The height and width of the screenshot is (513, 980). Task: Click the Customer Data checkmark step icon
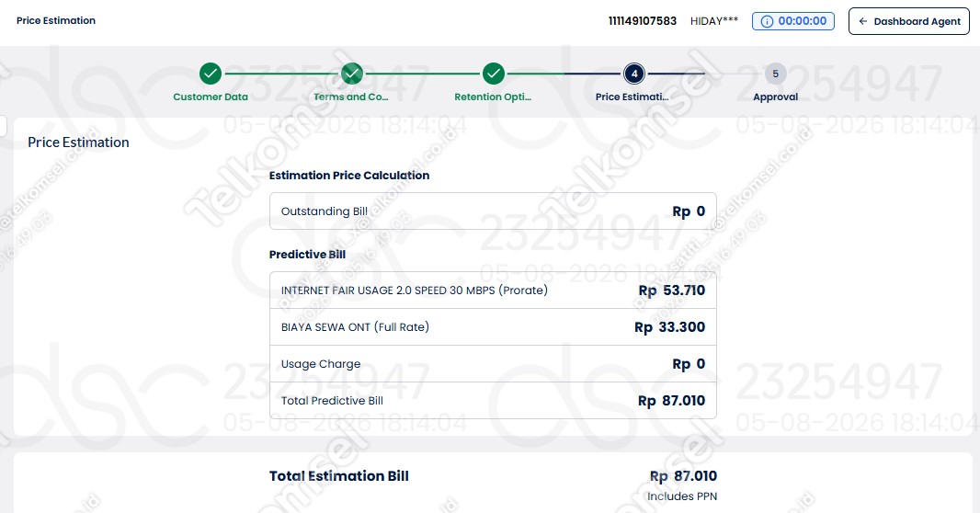point(211,74)
